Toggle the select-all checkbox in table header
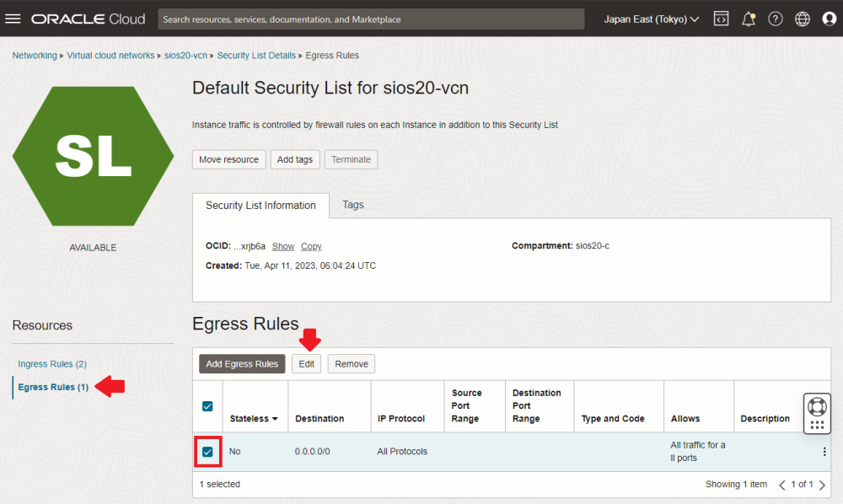 pyautogui.click(x=207, y=406)
